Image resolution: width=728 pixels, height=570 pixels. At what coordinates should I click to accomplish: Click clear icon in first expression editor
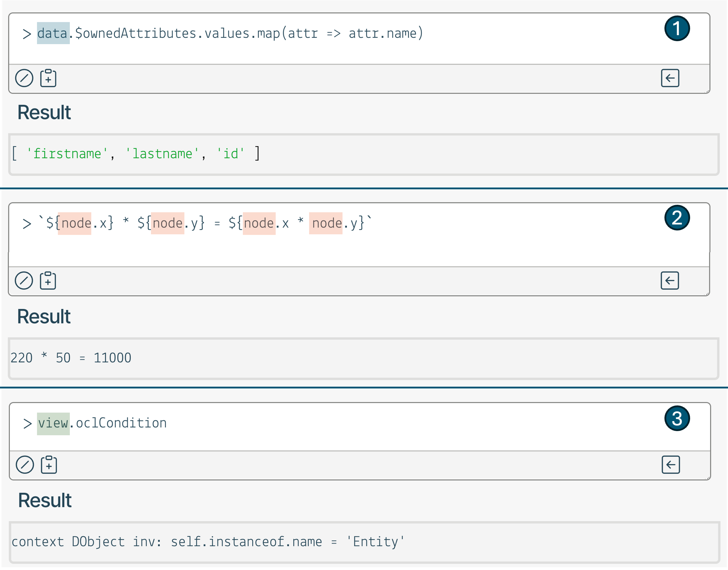(x=24, y=78)
